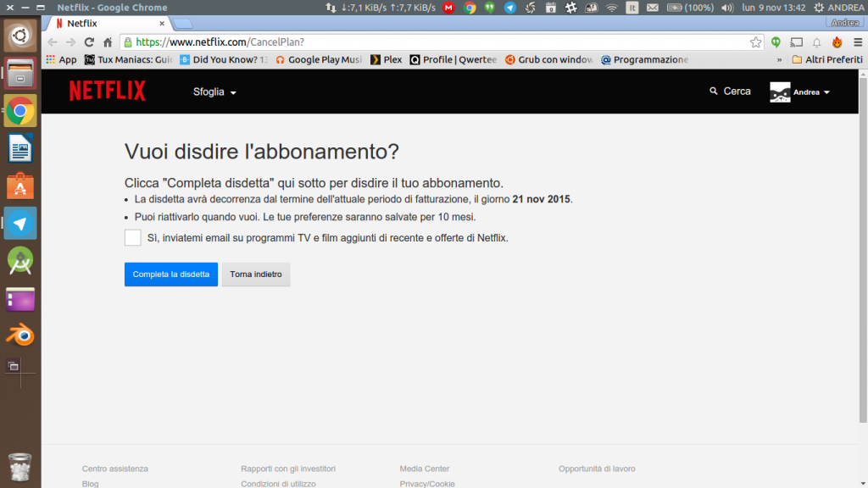Tick the email offers checkbox
The width and height of the screenshot is (868, 488).
[133, 238]
